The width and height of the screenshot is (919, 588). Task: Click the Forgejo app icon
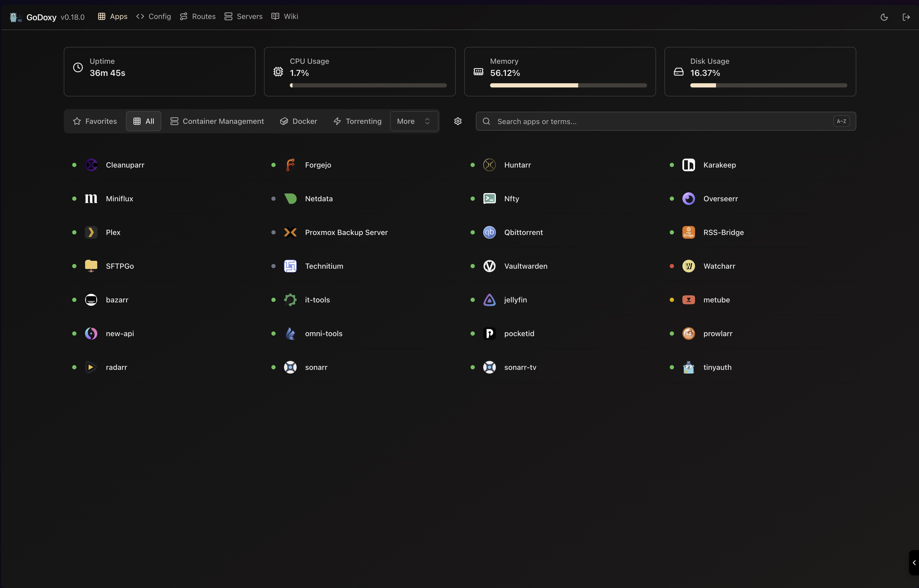(x=290, y=165)
